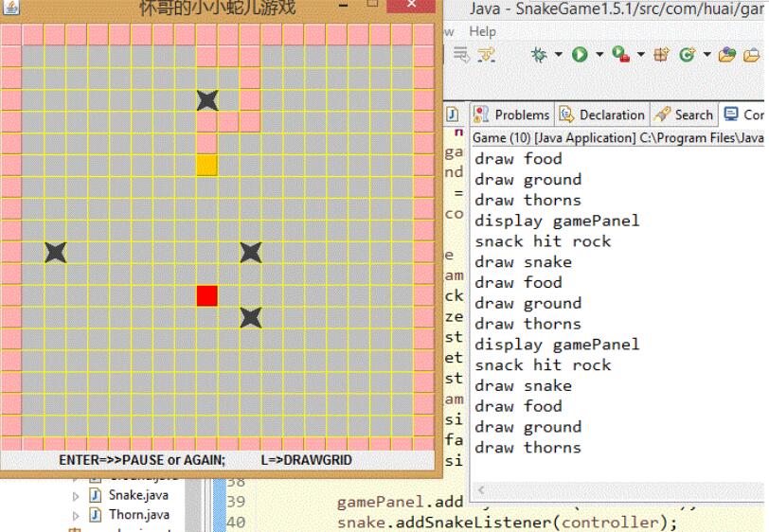Open the Help menu
This screenshot has width=769, height=532.
(482, 31)
